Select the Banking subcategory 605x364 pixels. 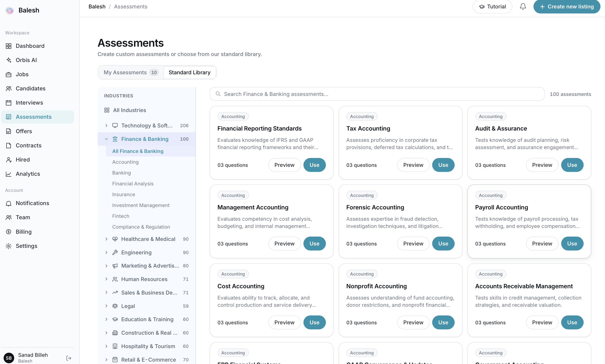point(122,173)
